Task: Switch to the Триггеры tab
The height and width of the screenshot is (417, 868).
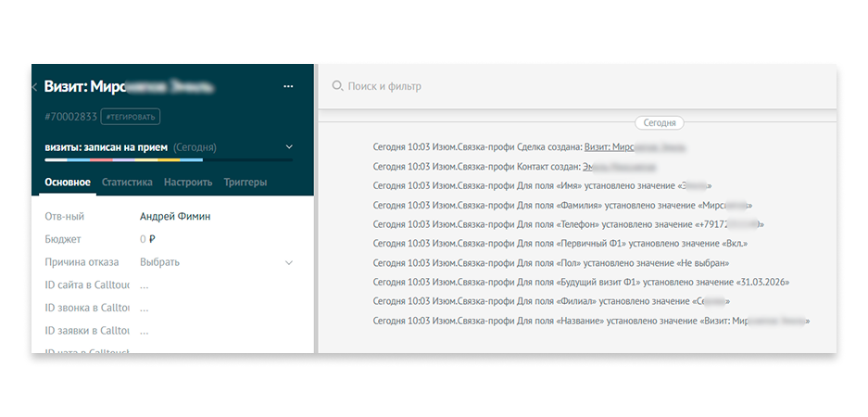Action: click(x=245, y=183)
